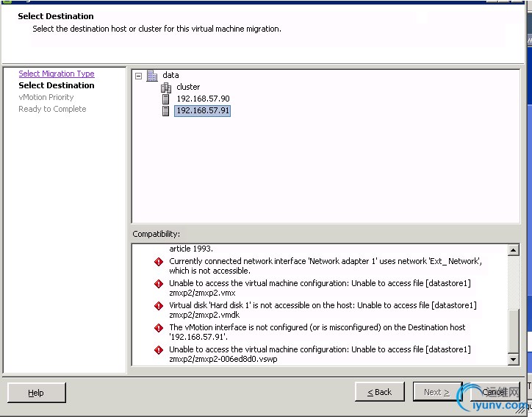This screenshot has height=417, width=532.
Task: Click the Compatibility scrollbar up arrow
Action: [x=514, y=250]
